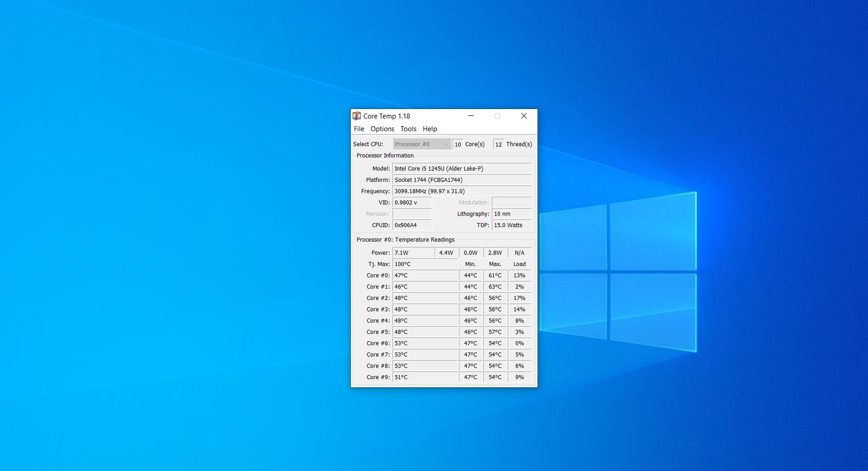Close the Core Temp window
868x471 pixels.
(524, 116)
